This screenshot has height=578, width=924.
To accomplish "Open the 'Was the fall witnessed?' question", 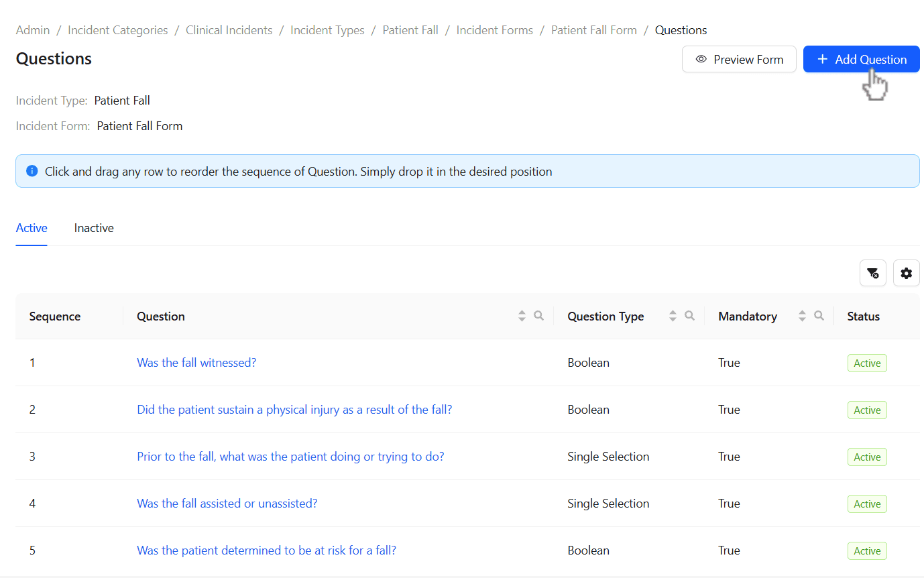I will (x=196, y=362).
